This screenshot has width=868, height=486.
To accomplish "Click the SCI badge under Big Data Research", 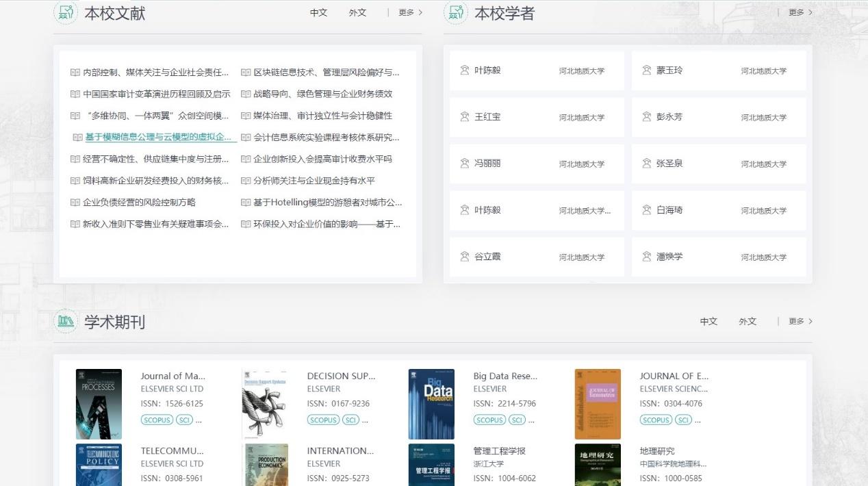I will coord(517,420).
